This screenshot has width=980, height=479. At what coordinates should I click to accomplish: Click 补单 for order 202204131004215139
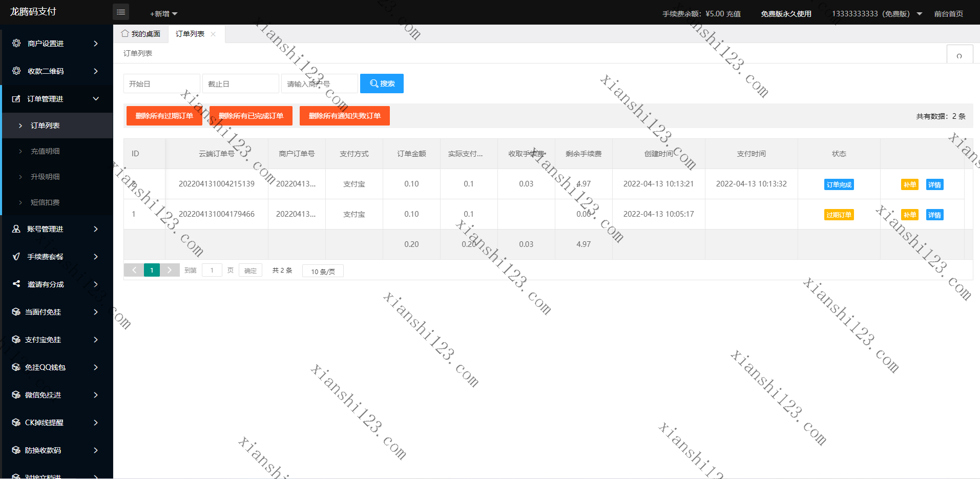(910, 184)
